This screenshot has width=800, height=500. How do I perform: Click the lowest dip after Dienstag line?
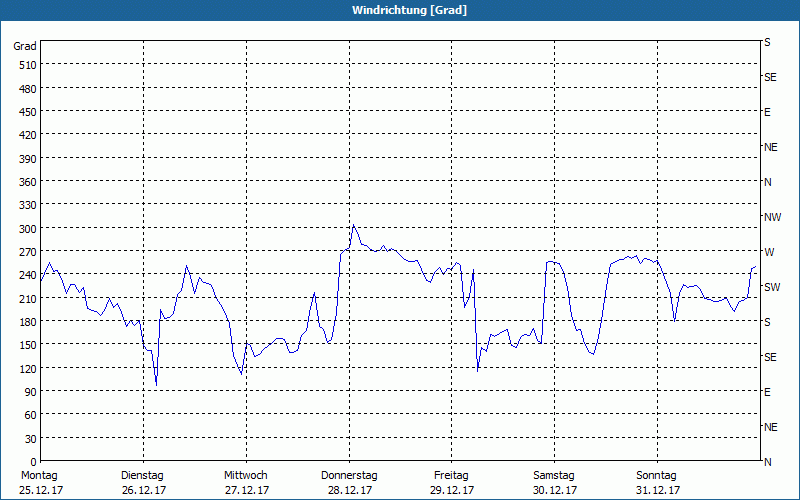[156, 385]
